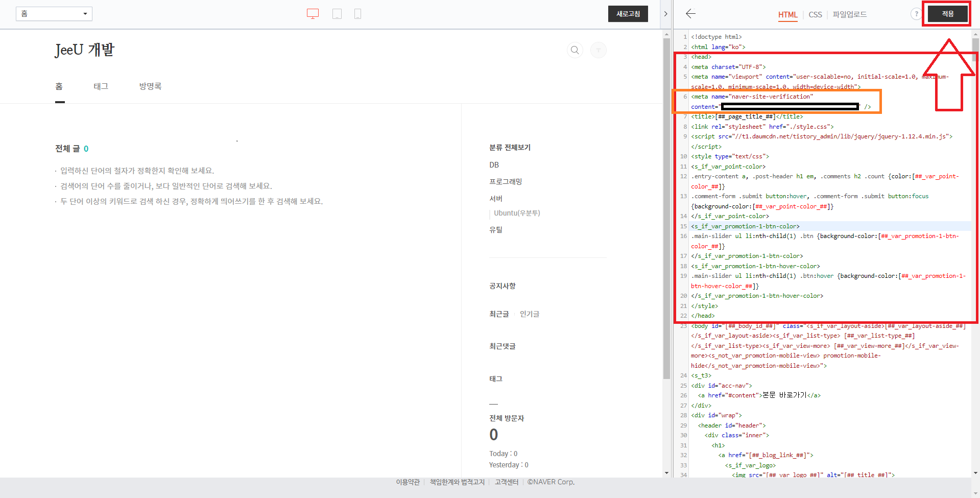Screen dimensions: 980x498
Task: Open the DB category
Action: pyautogui.click(x=494, y=165)
